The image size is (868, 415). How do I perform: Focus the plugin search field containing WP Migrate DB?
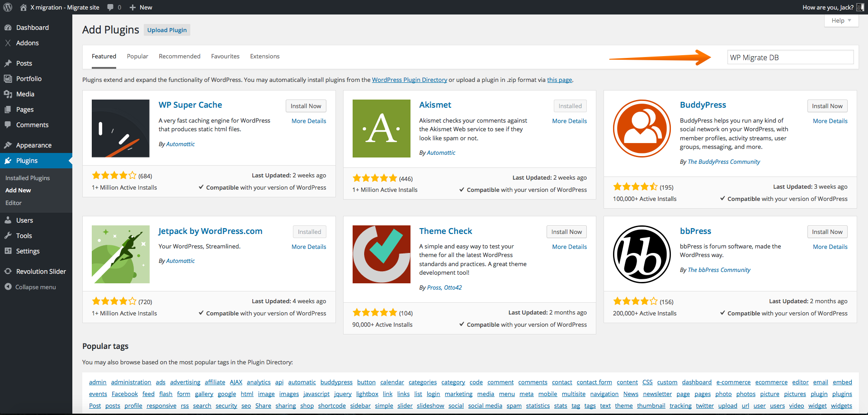tap(790, 57)
